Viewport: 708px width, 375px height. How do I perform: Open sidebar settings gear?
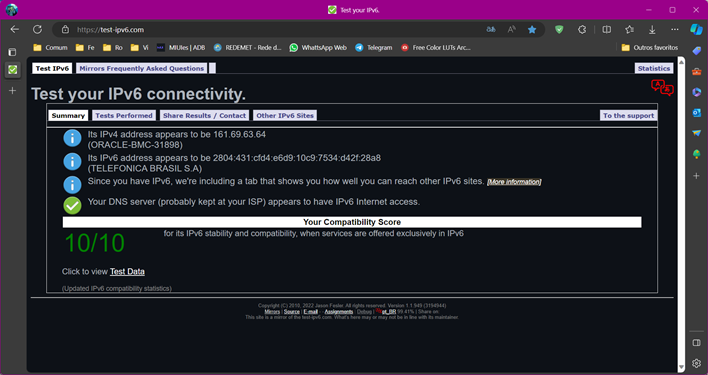click(696, 363)
